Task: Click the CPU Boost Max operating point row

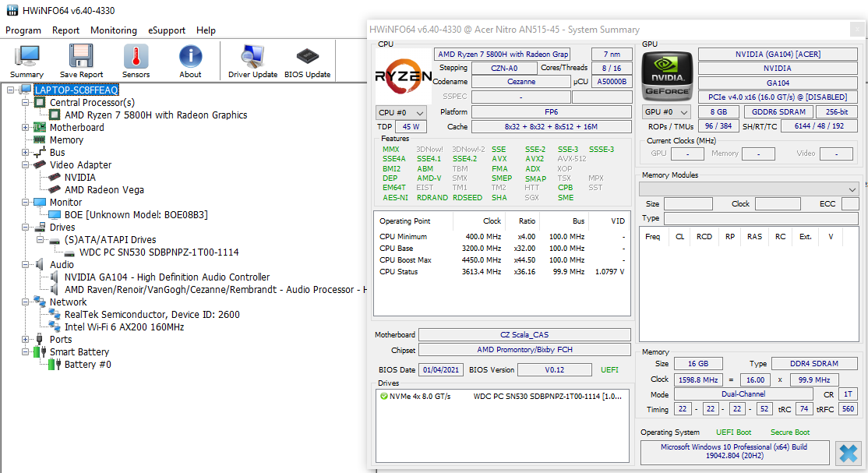Action: [502, 259]
